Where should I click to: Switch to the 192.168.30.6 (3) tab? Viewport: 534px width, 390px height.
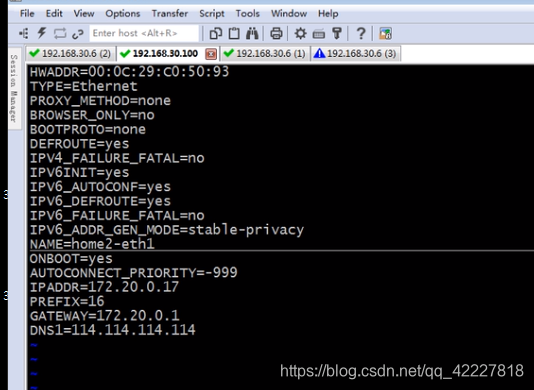(x=355, y=53)
